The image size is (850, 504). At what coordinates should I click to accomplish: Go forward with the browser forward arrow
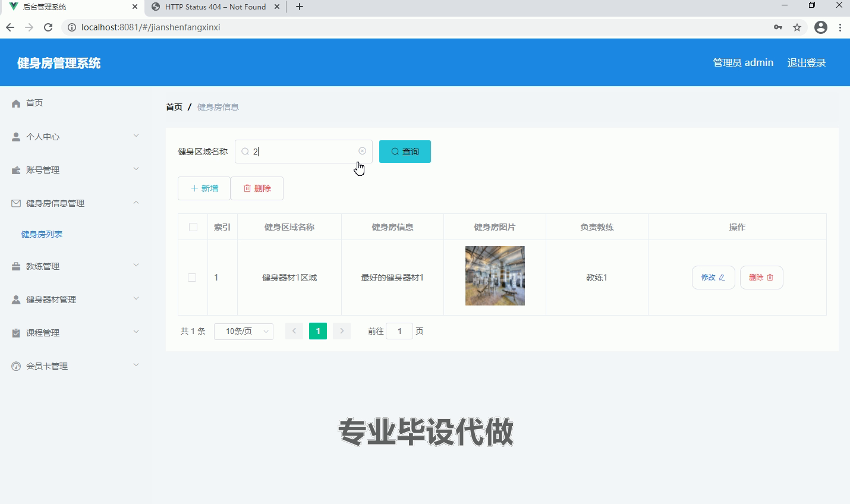click(29, 27)
